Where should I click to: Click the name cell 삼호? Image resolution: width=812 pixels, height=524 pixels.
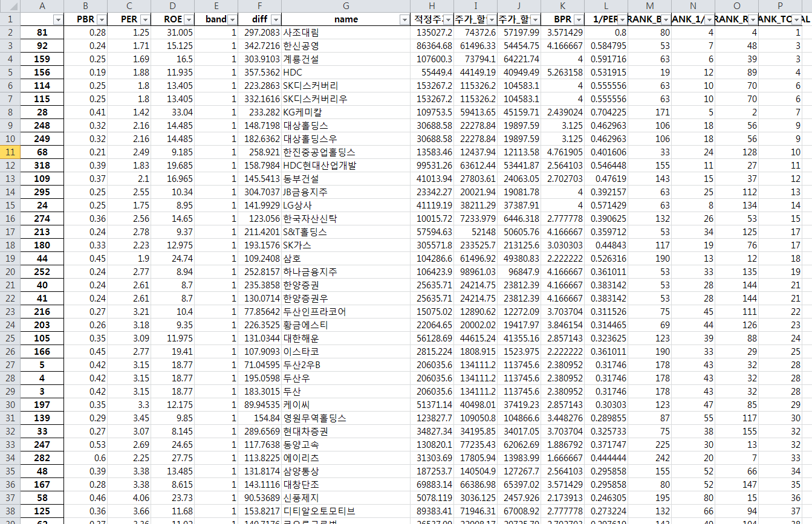[346, 259]
